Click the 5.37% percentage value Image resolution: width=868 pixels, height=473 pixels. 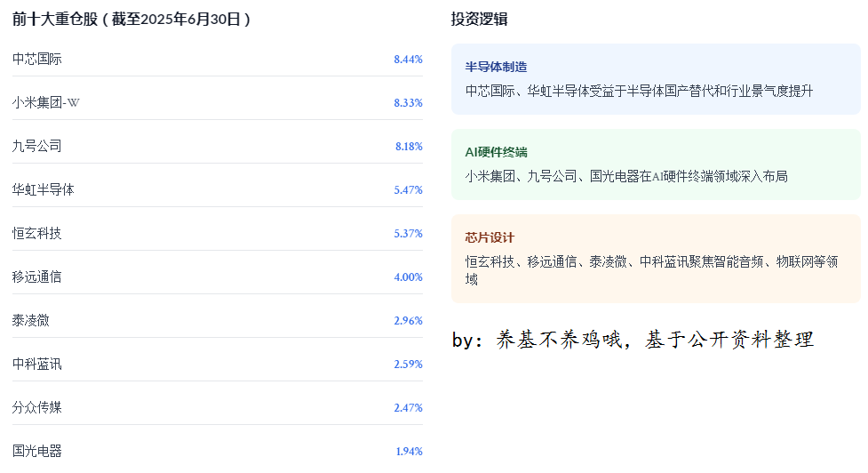[408, 234]
